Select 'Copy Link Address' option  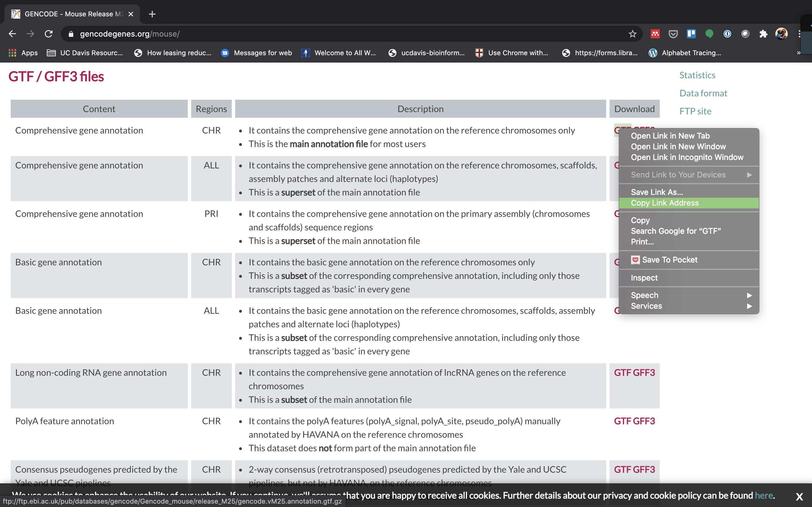tap(665, 203)
